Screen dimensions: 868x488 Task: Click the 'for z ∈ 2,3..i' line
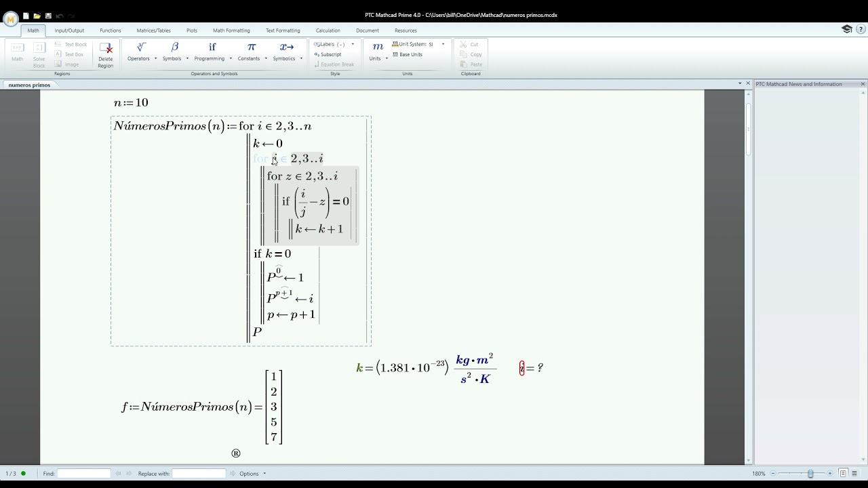pos(302,176)
